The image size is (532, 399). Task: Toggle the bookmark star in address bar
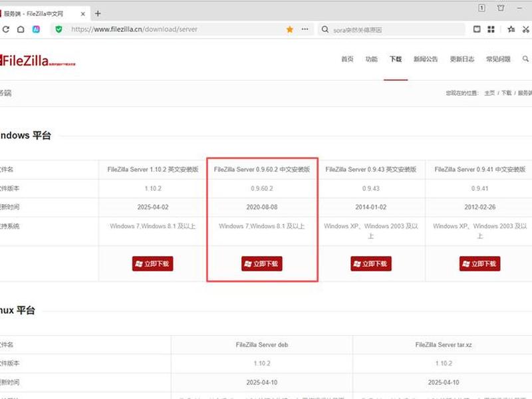[289, 29]
